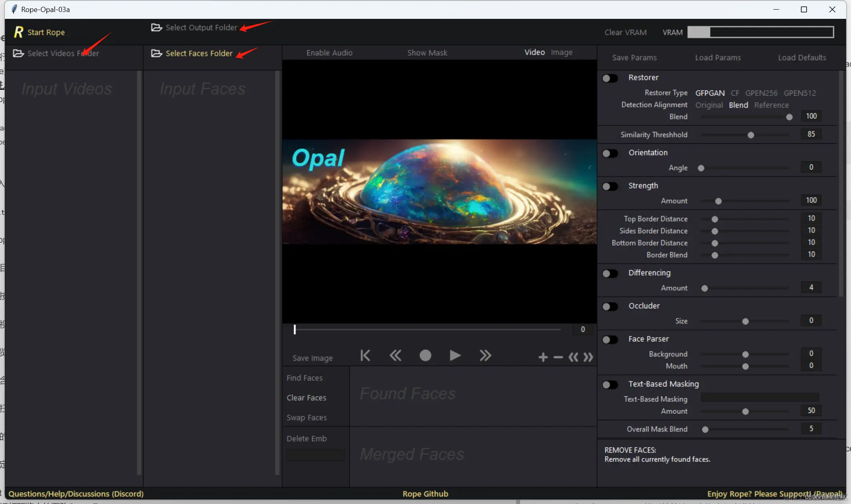Select GPEN512 restorer type

tap(799, 93)
